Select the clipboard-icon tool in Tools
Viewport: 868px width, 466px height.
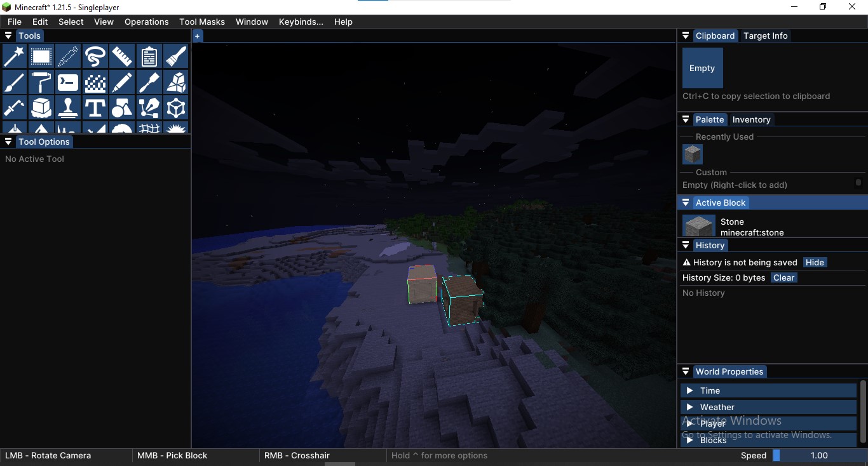tap(149, 57)
